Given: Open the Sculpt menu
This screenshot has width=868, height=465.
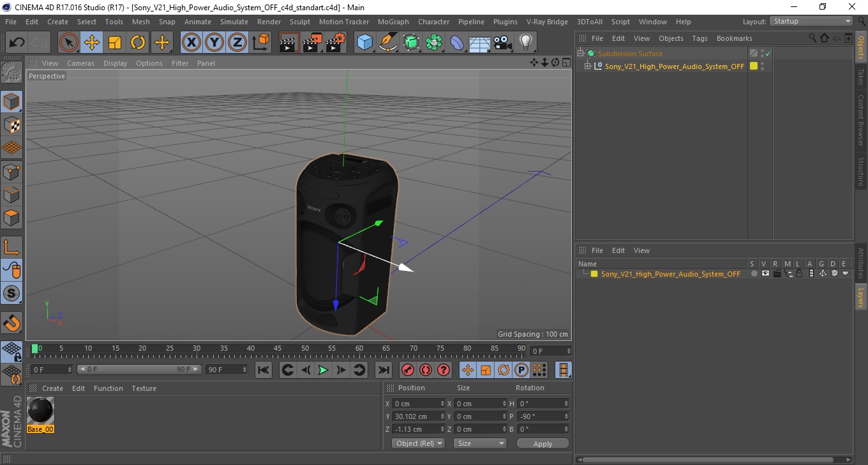Looking at the screenshot, I should pos(299,22).
